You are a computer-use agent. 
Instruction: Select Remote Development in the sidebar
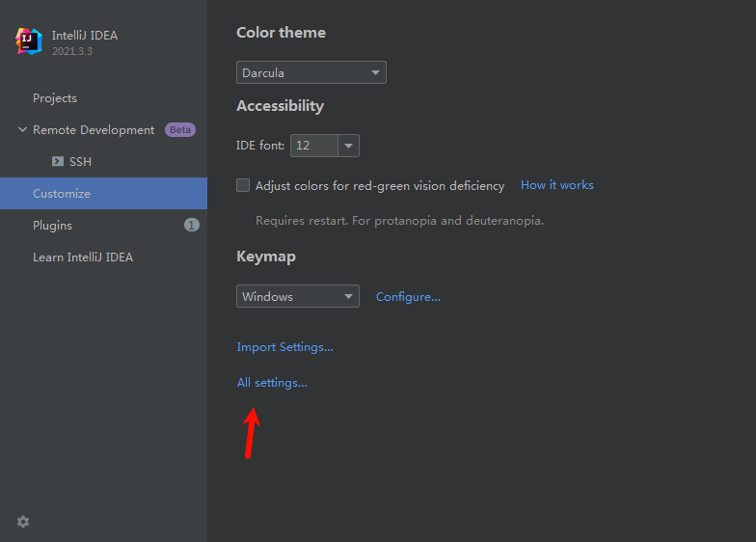pos(94,129)
